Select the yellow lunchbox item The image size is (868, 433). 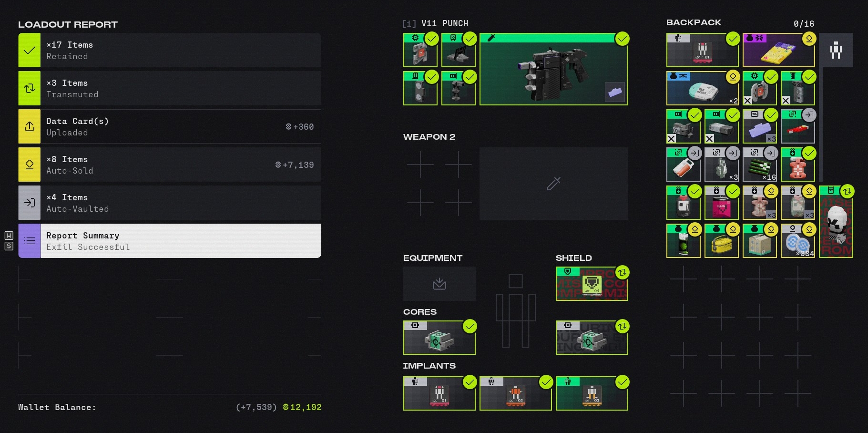tap(722, 241)
